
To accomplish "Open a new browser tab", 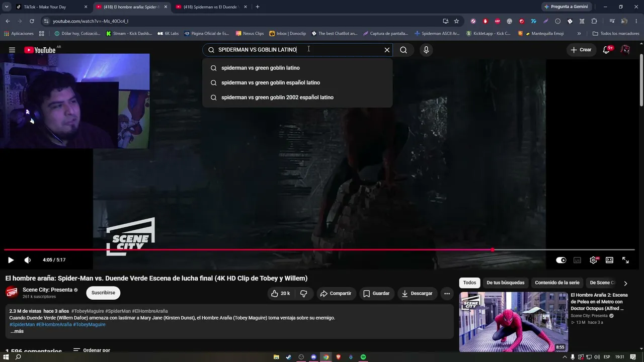I will pyautogui.click(x=258, y=7).
